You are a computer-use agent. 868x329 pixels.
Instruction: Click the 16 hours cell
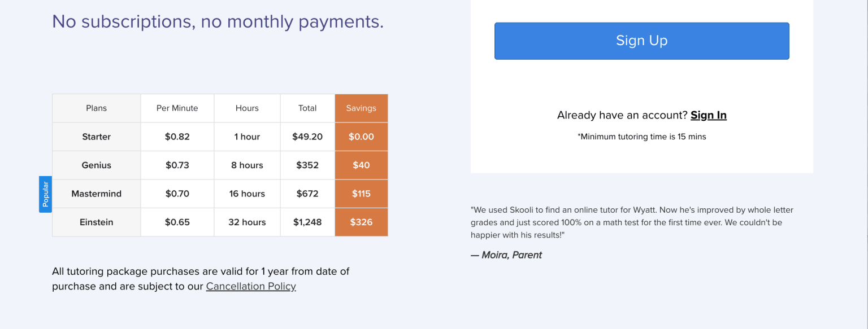(x=247, y=194)
